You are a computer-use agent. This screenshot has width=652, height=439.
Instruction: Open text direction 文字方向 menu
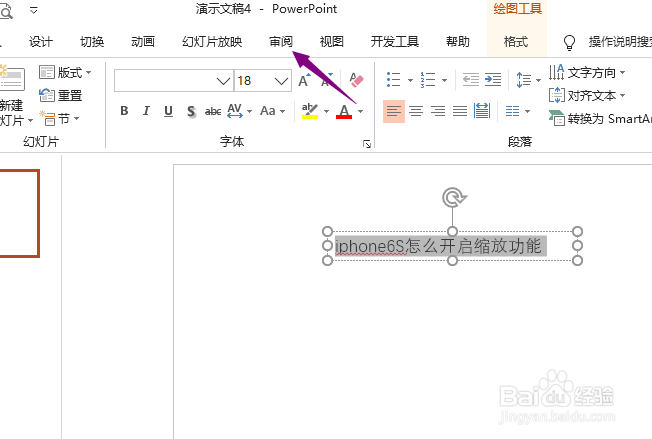click(587, 73)
